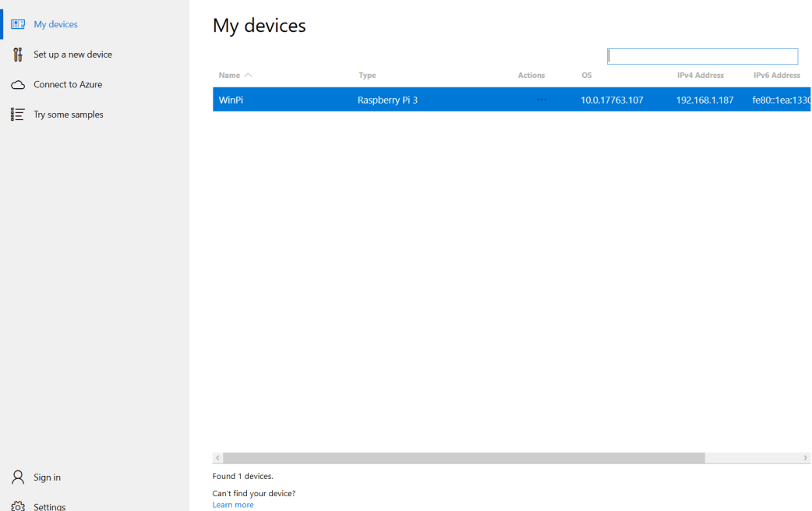Click the Sign in person icon
812x511 pixels.
click(17, 477)
